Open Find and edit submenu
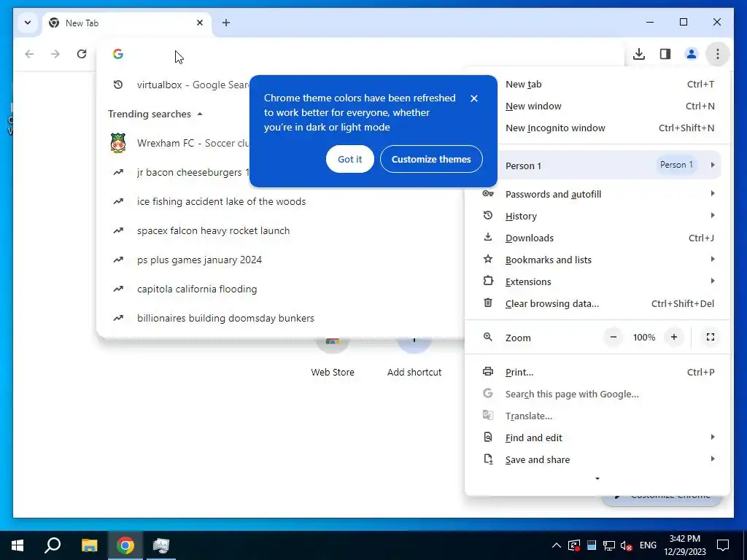The image size is (747, 560). [x=597, y=437]
